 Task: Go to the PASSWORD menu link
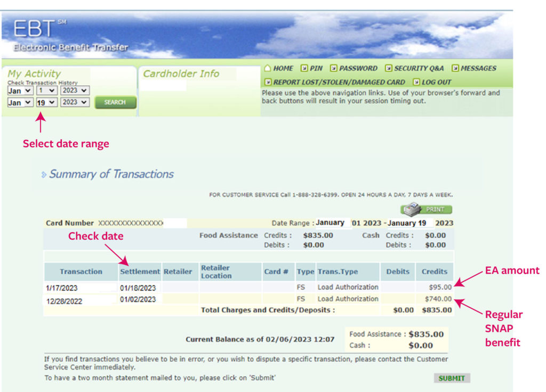click(358, 68)
